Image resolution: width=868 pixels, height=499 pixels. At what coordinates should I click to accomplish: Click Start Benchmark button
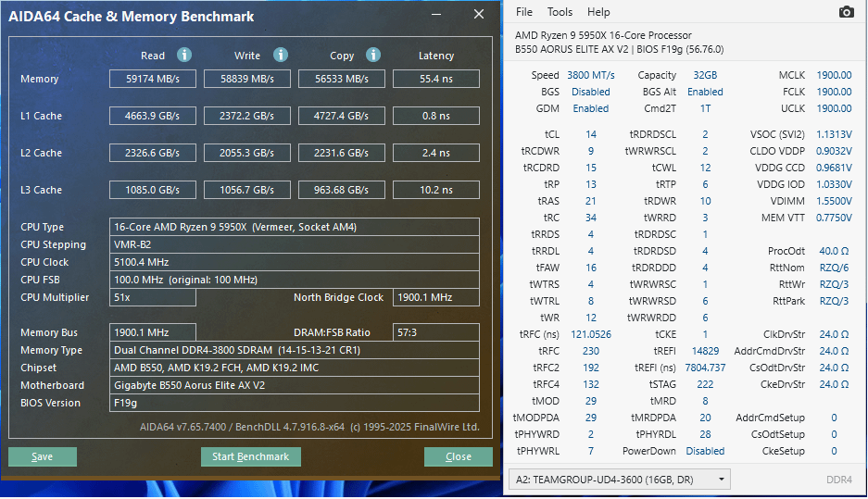click(x=251, y=456)
